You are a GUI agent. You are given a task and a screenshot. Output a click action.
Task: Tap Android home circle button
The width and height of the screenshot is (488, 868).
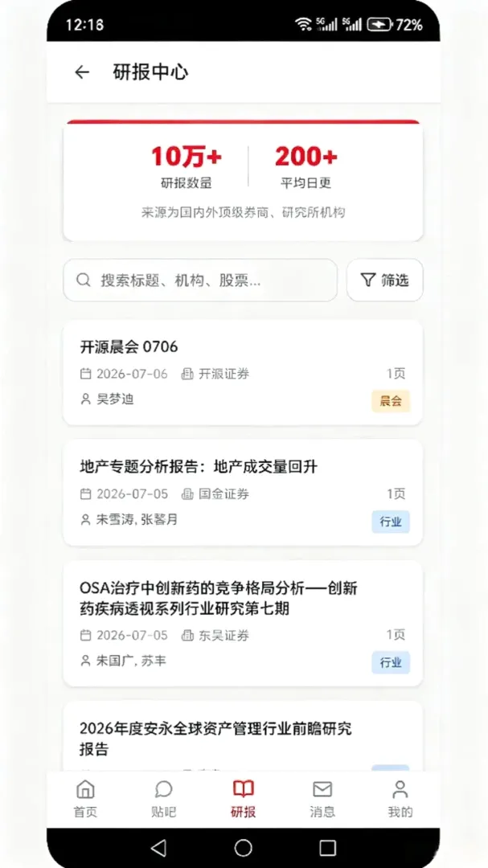coord(243,848)
